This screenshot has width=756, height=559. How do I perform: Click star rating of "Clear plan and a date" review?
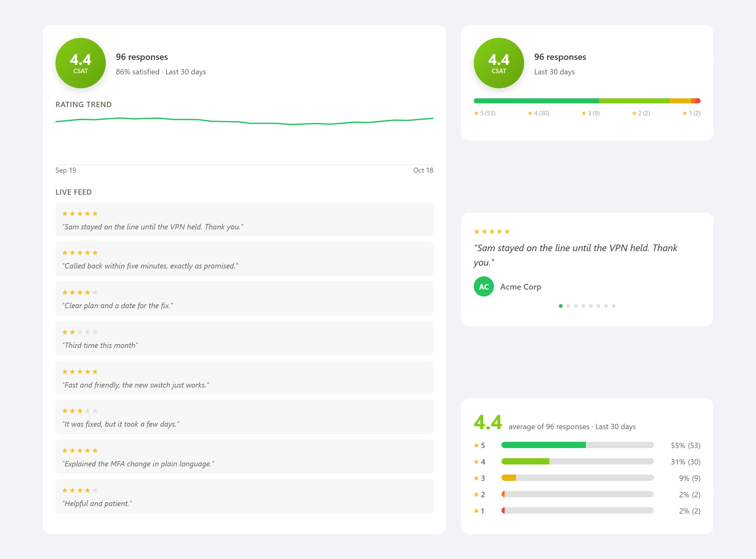click(x=80, y=292)
